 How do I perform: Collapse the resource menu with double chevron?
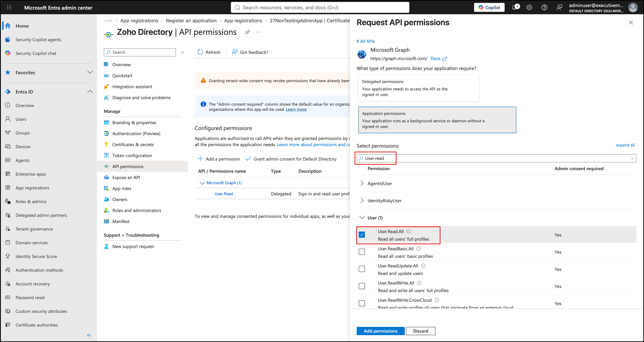182,52
